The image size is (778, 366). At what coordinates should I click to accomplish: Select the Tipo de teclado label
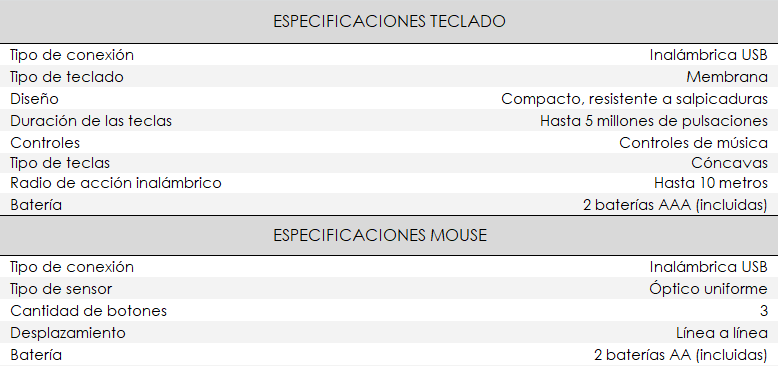pyautogui.click(x=66, y=77)
